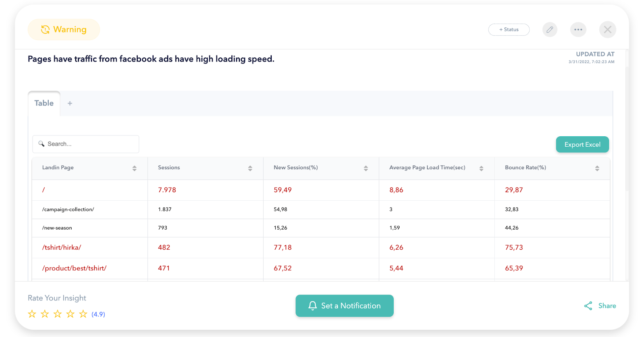The width and height of the screenshot is (644, 337).
Task: Click the share icon
Action: tap(588, 306)
